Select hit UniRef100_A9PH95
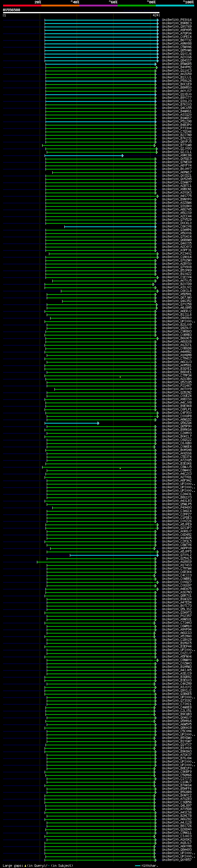The image size is (197, 868). (x=177, y=30)
